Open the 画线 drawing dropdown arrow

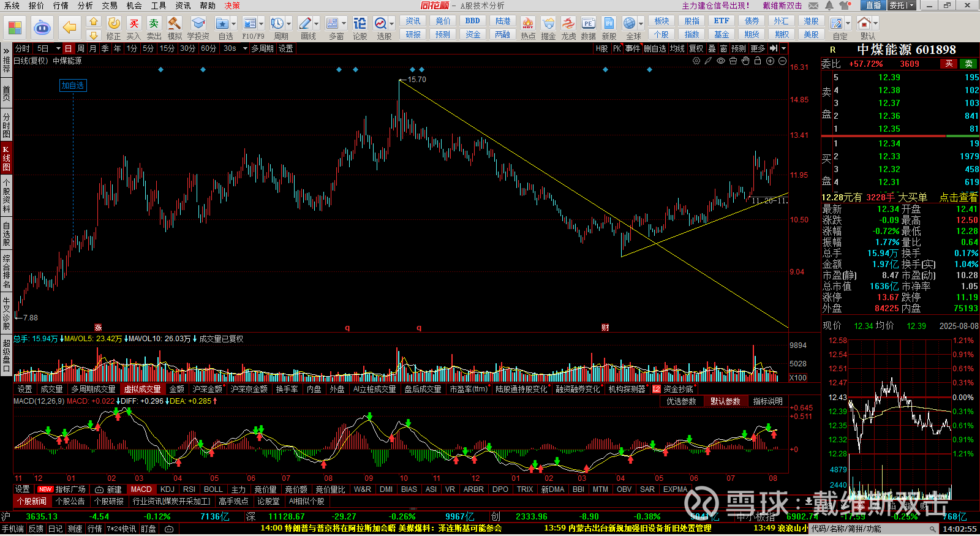tap(316, 24)
